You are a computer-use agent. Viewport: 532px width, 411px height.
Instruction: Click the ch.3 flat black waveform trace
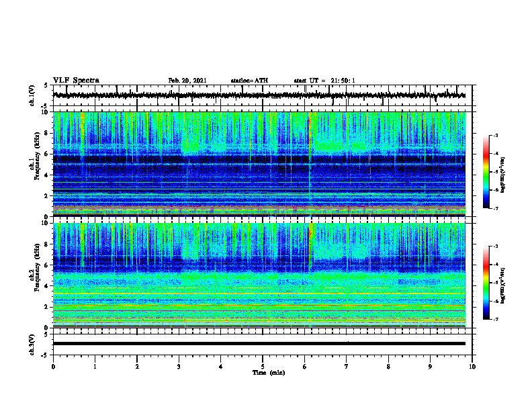point(259,344)
